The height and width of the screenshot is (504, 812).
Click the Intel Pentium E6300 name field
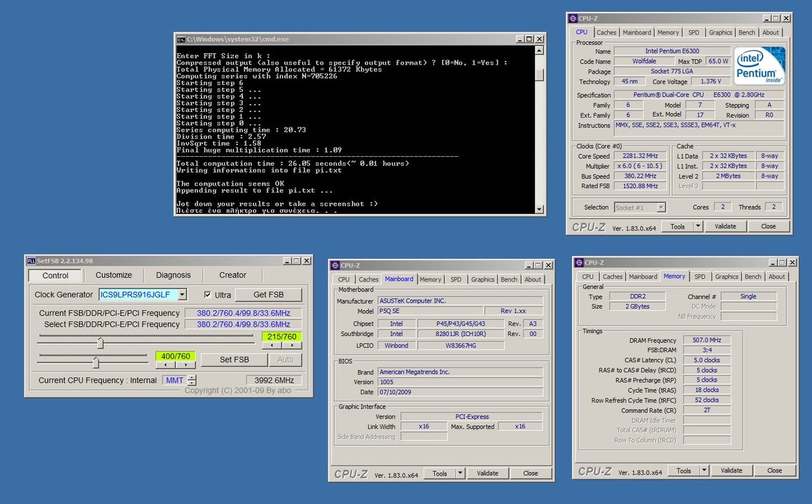[x=672, y=51]
